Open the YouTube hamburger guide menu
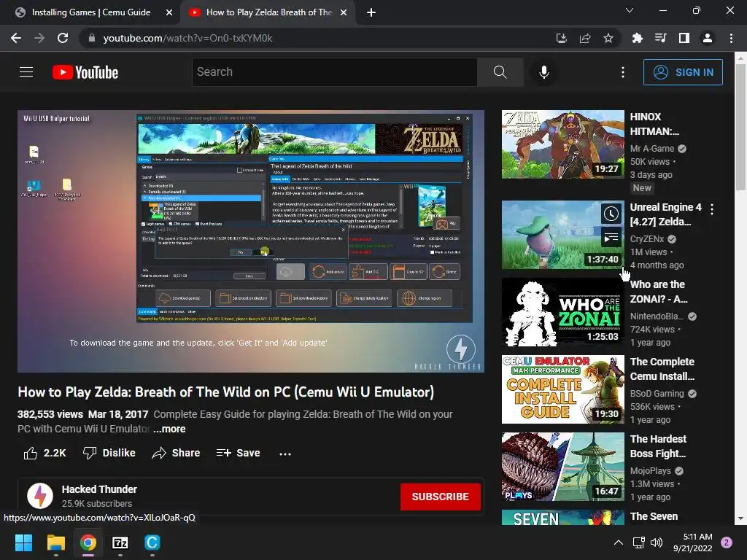The image size is (747, 560). pyautogui.click(x=26, y=72)
